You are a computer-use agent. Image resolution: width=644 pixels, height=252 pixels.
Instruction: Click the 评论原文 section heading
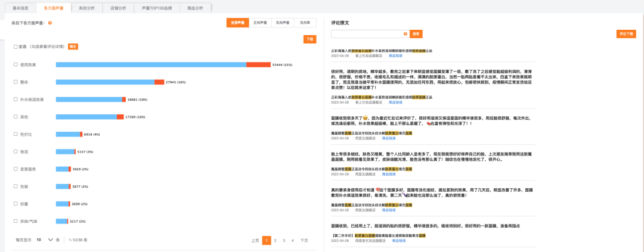(340, 23)
